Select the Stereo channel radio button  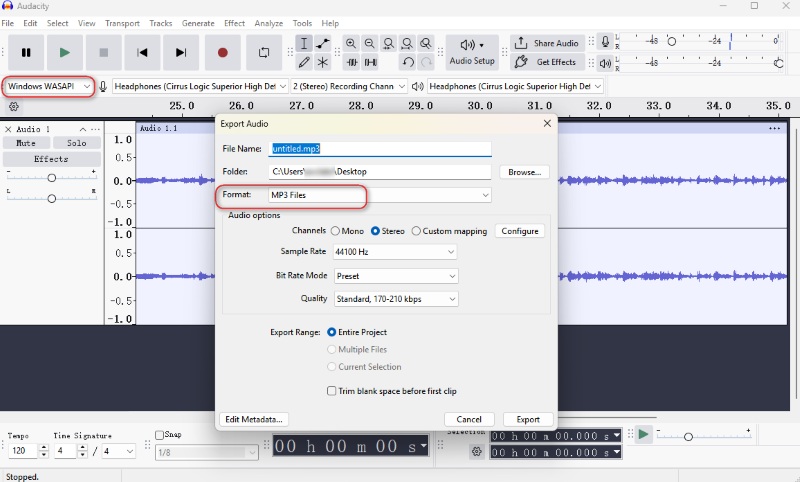coord(376,231)
